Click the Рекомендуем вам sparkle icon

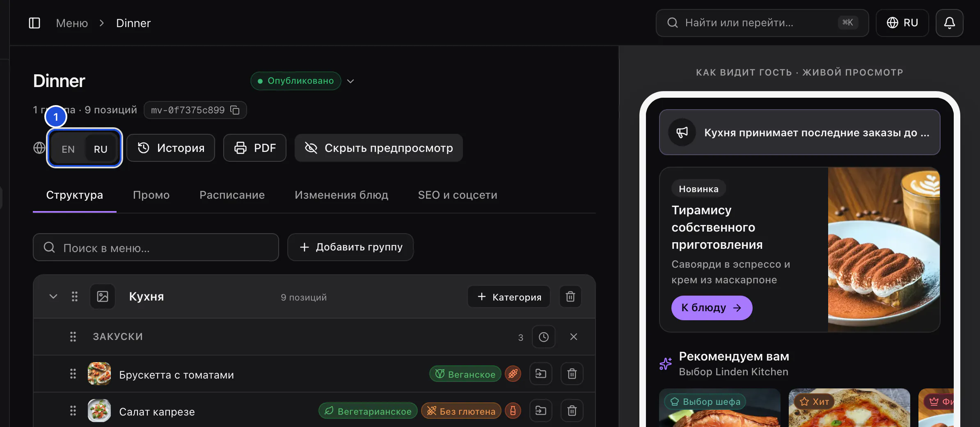tap(666, 363)
